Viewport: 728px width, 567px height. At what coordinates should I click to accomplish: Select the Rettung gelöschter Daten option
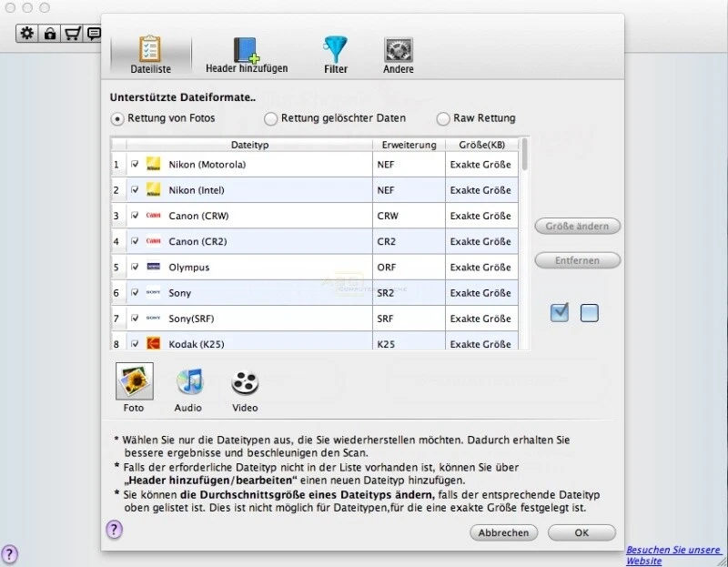270,118
